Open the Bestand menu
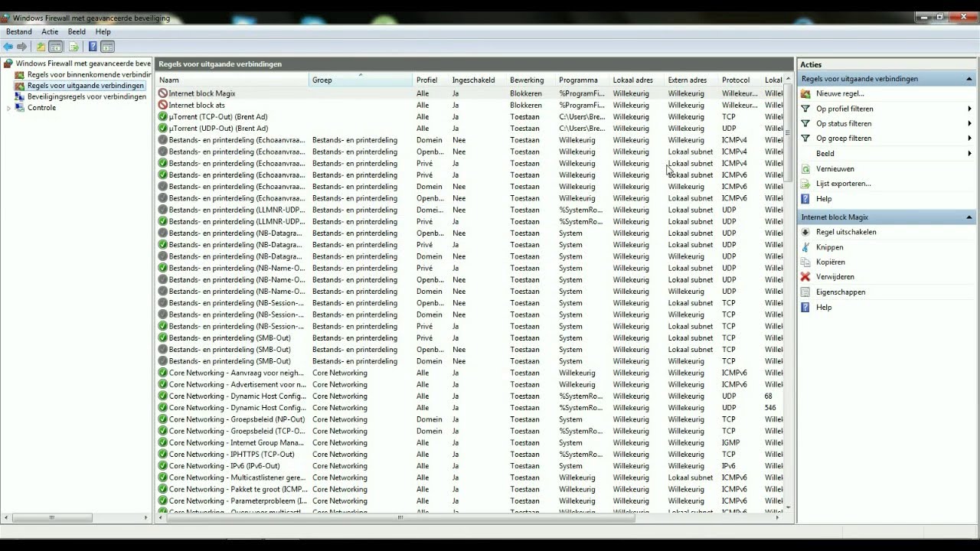This screenshot has width=980, height=551. click(x=19, y=32)
